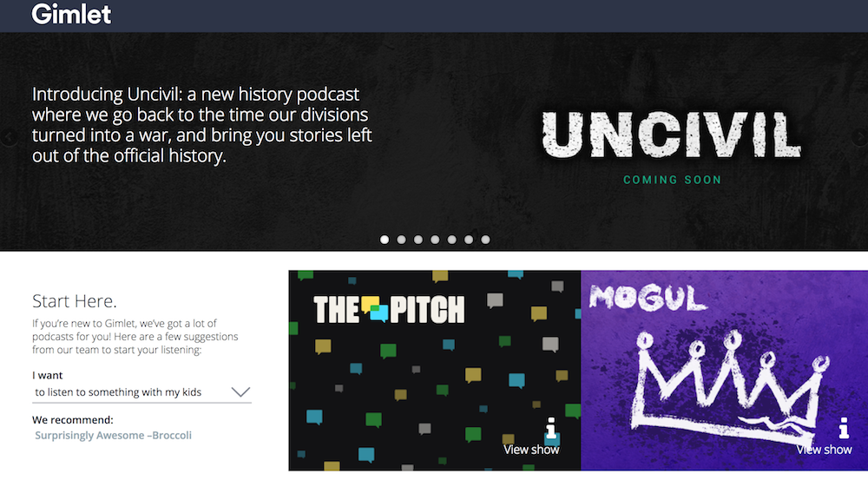Open info icon on Mogul tile

click(x=844, y=428)
